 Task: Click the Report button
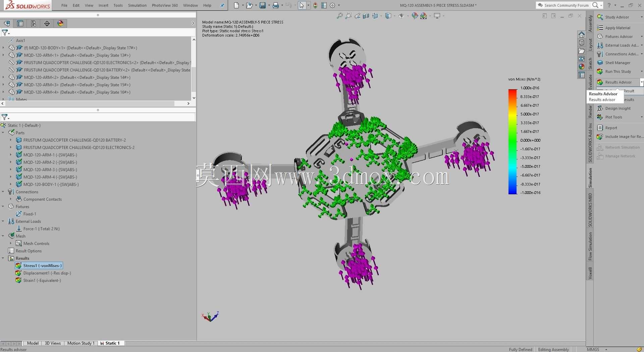(x=607, y=128)
